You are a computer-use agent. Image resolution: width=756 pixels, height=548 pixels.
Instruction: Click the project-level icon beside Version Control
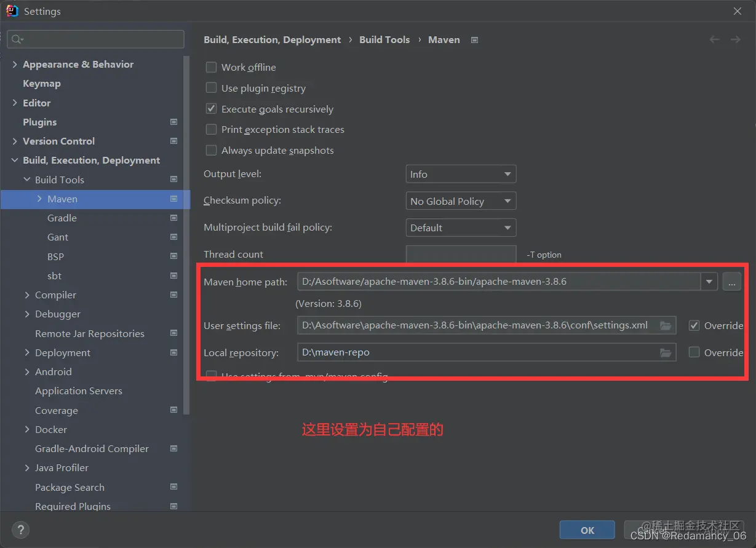174,141
